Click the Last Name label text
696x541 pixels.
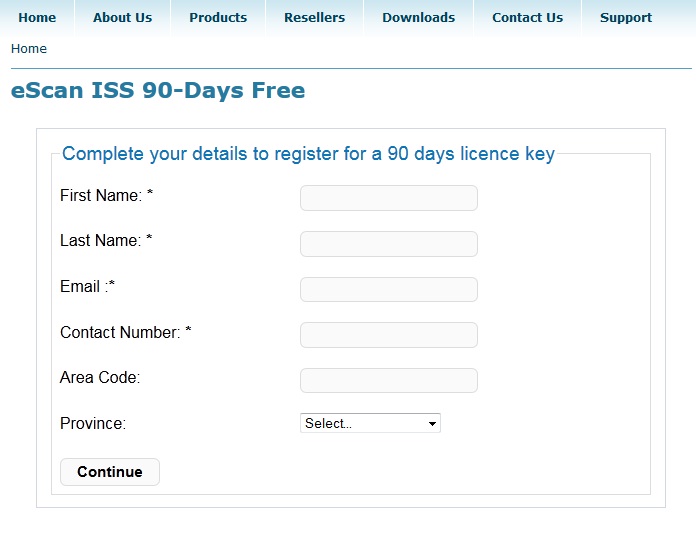click(106, 241)
